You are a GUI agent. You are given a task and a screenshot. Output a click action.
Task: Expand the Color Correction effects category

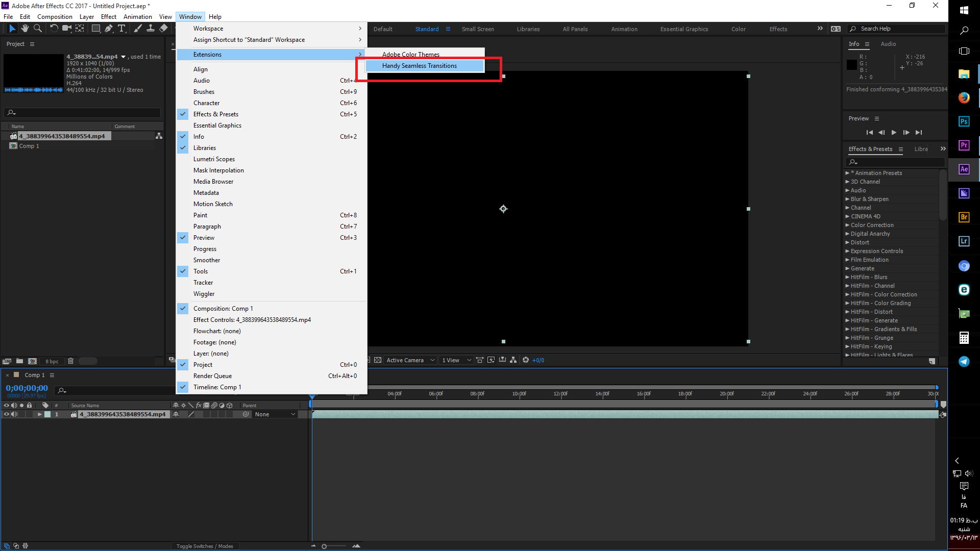coord(847,225)
